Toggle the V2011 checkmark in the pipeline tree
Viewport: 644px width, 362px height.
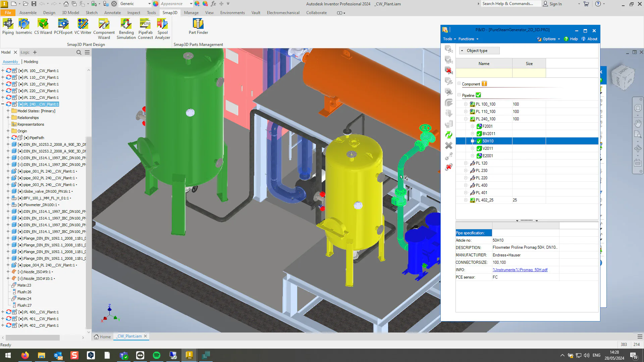(479, 148)
